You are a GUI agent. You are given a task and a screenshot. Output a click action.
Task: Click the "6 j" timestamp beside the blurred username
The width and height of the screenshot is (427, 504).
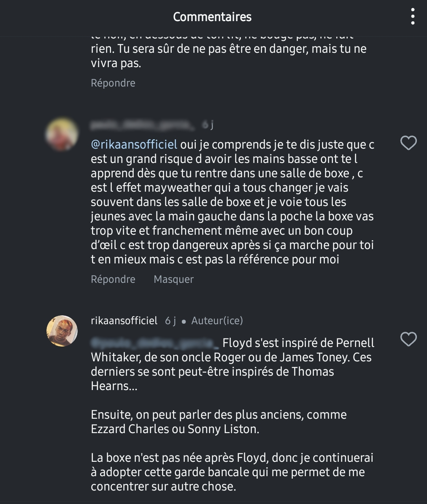[208, 125]
